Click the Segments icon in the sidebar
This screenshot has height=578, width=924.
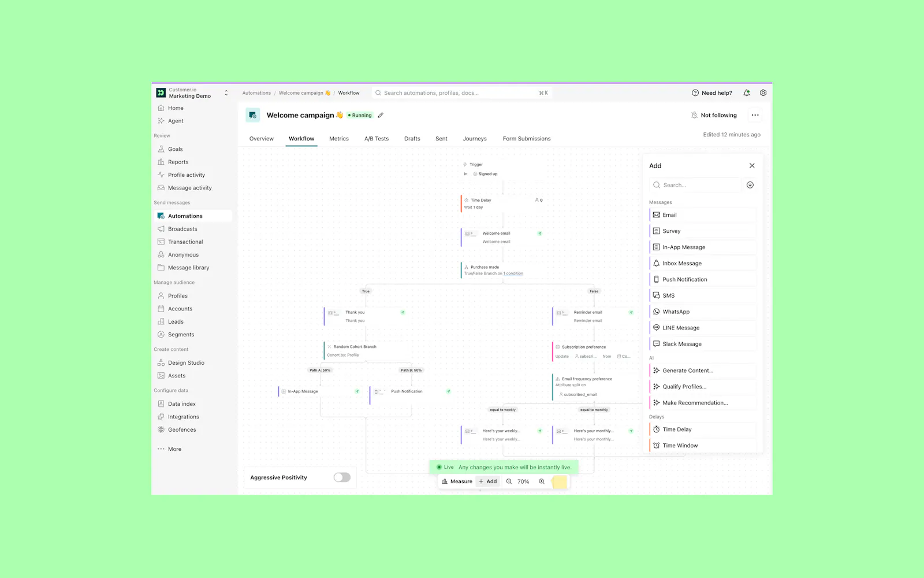161,334
